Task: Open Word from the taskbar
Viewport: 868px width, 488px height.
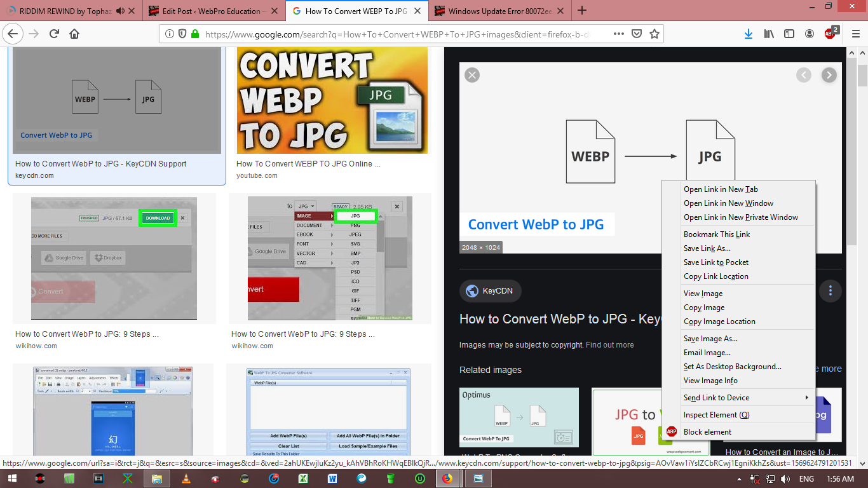Action: pos(332,478)
